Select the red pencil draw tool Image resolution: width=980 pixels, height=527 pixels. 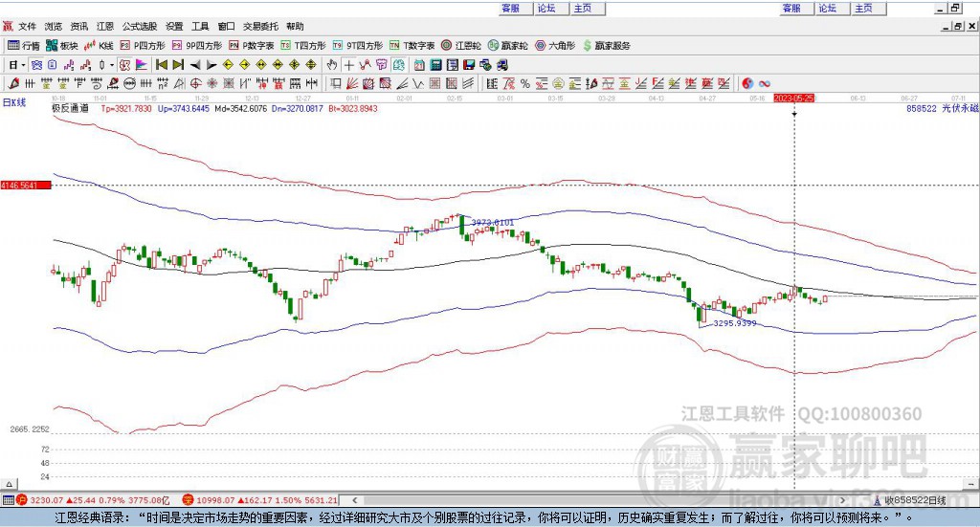(x=13, y=83)
